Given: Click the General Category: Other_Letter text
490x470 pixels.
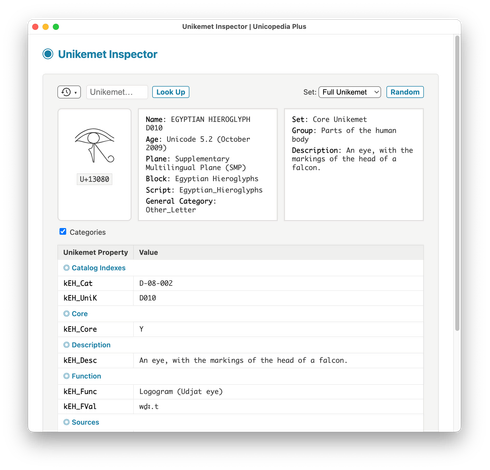Looking at the screenshot, I should pos(181,205).
